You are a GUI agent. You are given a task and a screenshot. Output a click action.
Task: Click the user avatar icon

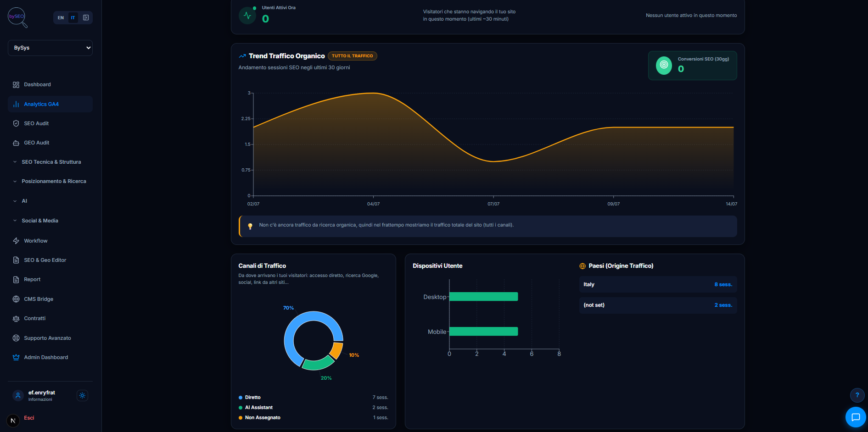coord(18,395)
